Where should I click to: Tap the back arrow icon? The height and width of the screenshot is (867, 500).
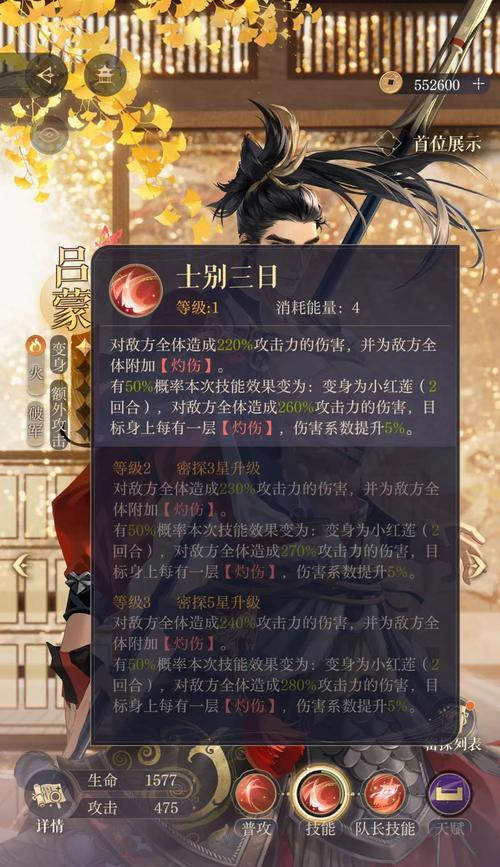[46, 75]
